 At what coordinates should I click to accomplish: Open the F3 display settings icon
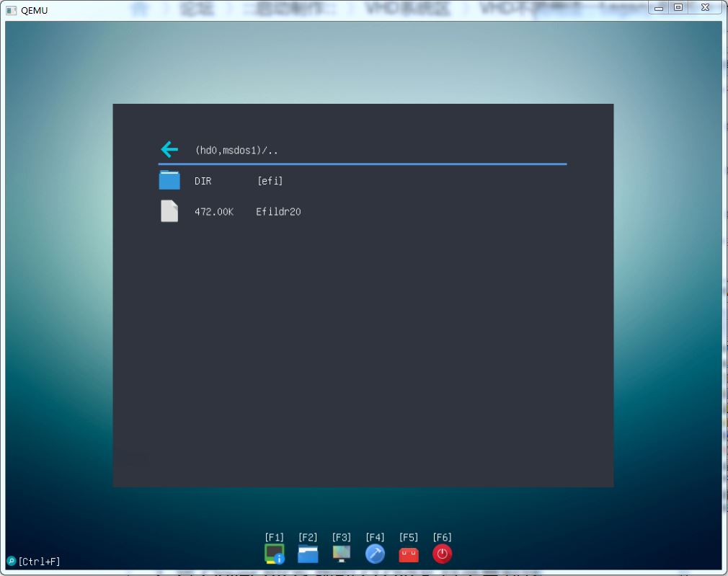(x=342, y=554)
